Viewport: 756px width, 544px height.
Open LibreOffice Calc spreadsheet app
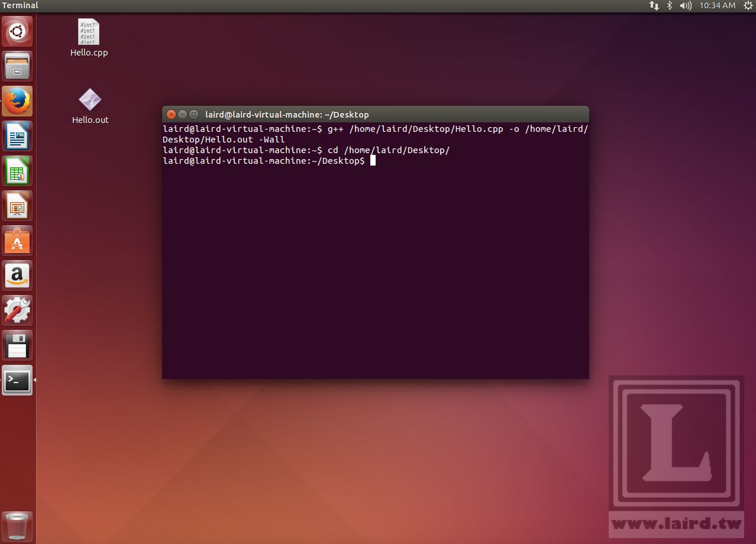17,170
